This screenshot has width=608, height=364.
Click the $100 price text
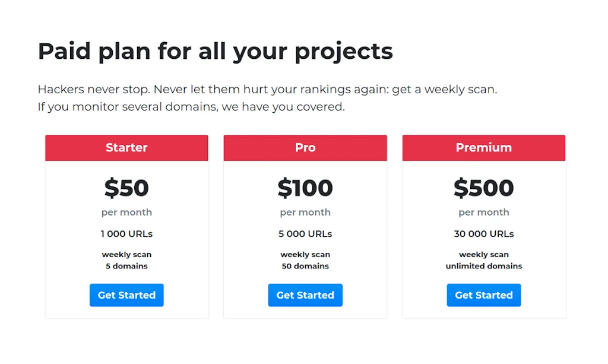[305, 188]
